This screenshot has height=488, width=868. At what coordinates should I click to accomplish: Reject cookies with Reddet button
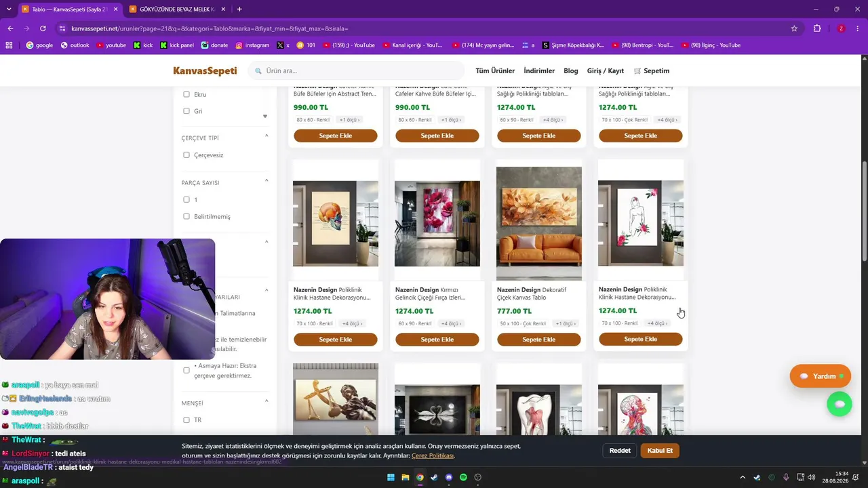(620, 451)
